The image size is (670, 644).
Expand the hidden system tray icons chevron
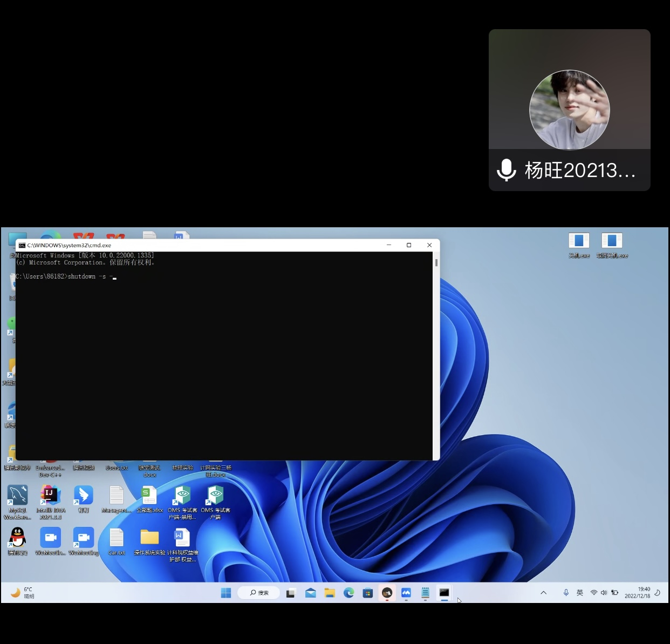[x=543, y=593]
